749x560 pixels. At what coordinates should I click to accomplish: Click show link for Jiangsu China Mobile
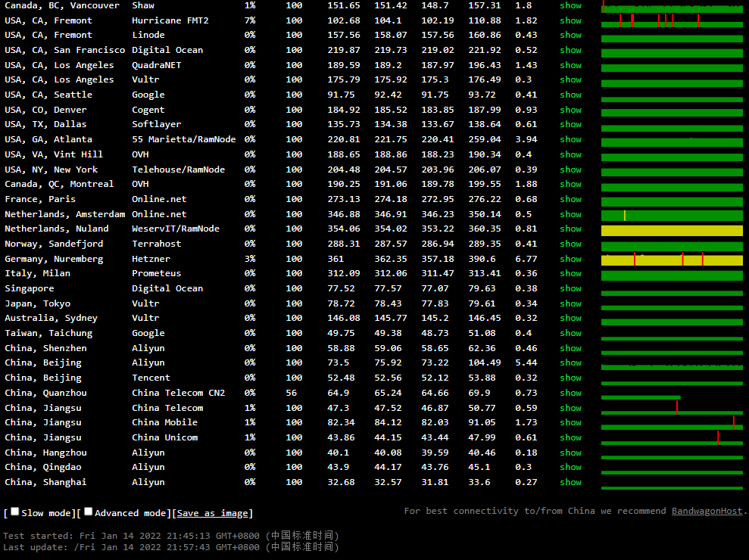coord(570,422)
